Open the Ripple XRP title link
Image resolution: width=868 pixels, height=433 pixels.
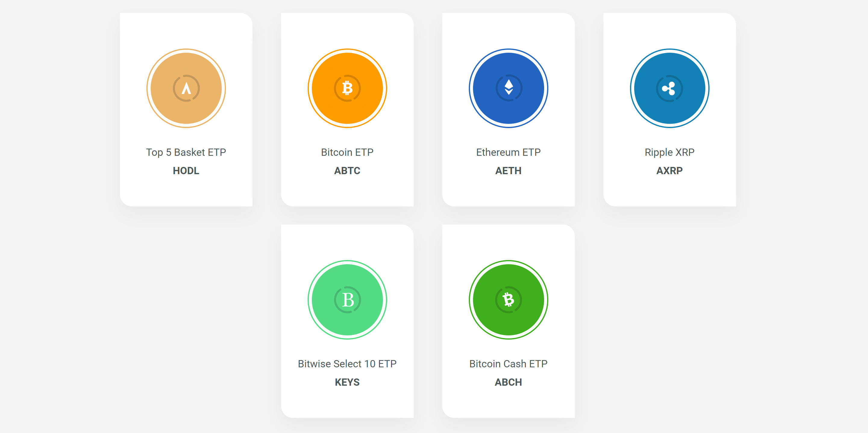click(669, 152)
